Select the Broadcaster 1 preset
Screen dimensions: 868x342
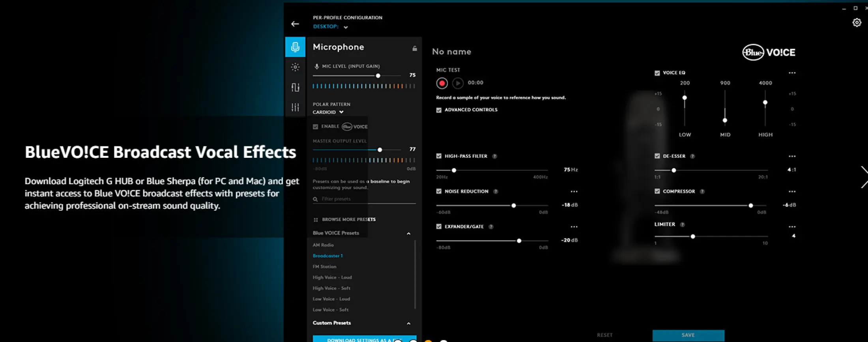coord(327,256)
